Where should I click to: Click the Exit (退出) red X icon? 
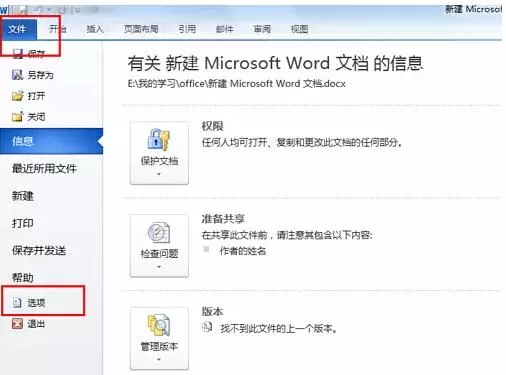(x=17, y=323)
